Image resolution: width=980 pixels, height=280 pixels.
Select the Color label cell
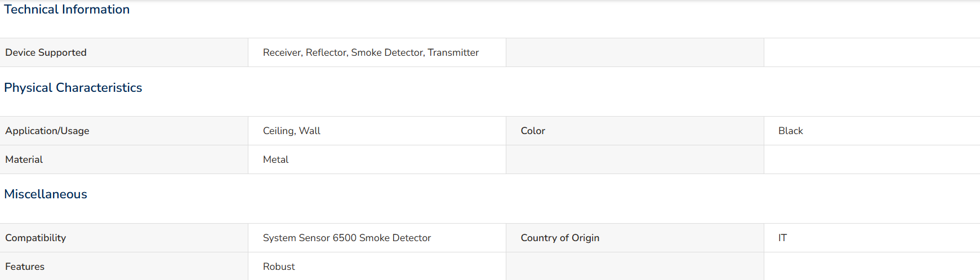click(635, 131)
